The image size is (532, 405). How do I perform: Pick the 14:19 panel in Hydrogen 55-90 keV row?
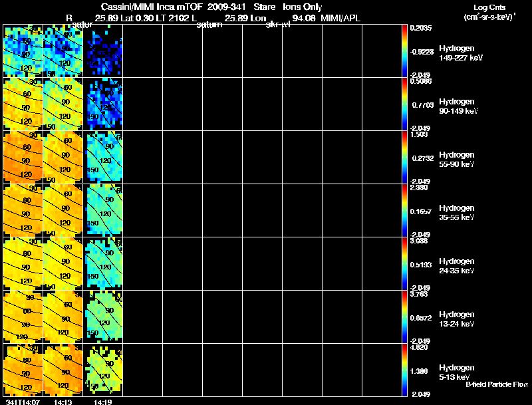(x=103, y=157)
